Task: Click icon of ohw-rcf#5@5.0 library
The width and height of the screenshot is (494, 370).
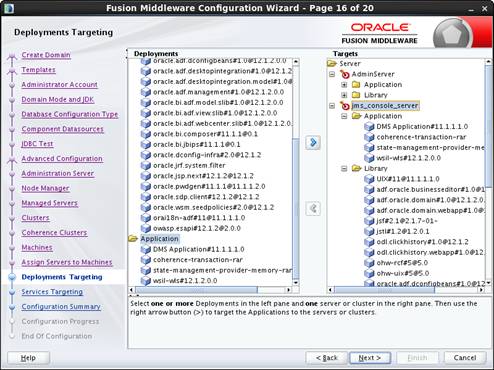Action: coord(369,263)
